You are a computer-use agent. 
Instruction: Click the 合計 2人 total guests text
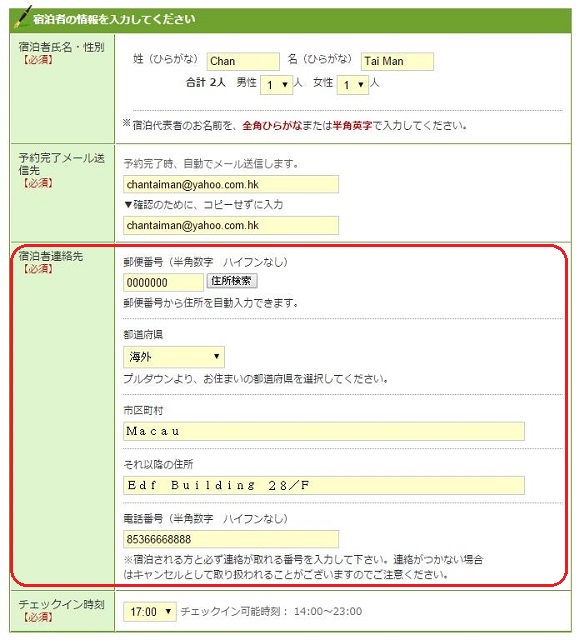click(x=206, y=82)
